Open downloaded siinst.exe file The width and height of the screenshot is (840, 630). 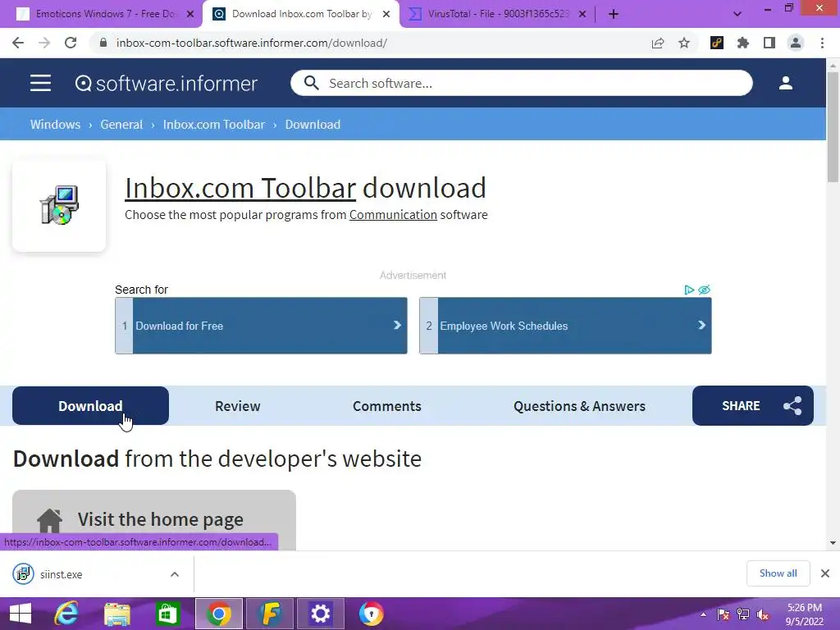(61, 574)
